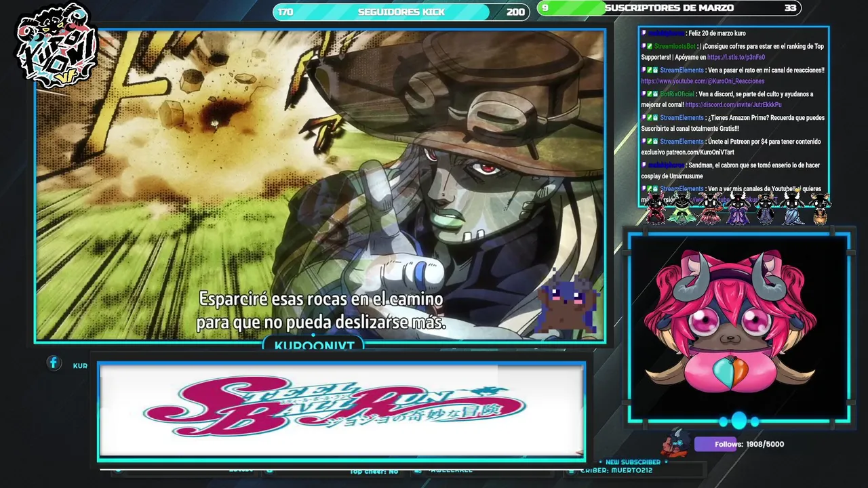The image size is (868, 488).
Task: Click the 33 goal number on subscribers bar
Action: pos(790,8)
